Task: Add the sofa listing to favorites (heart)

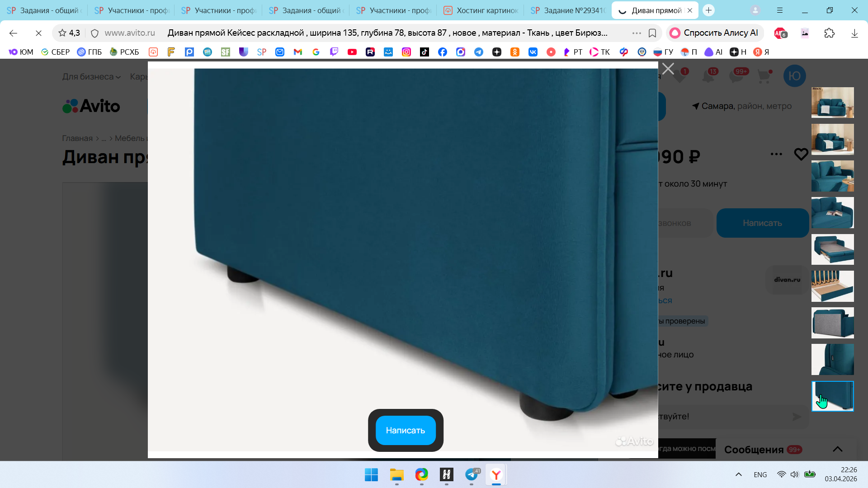Action: click(x=801, y=155)
